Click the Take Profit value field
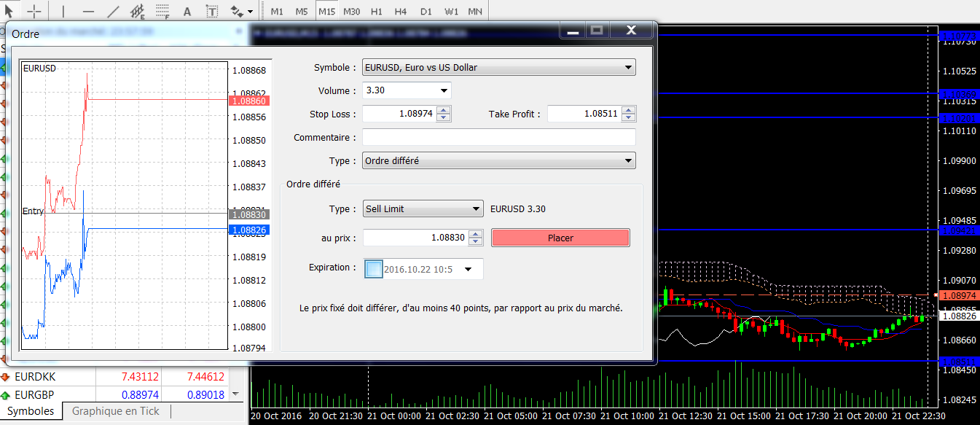 (x=584, y=114)
